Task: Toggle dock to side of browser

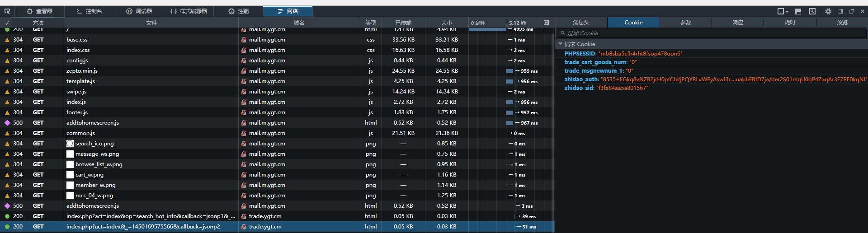Action: pos(841,11)
